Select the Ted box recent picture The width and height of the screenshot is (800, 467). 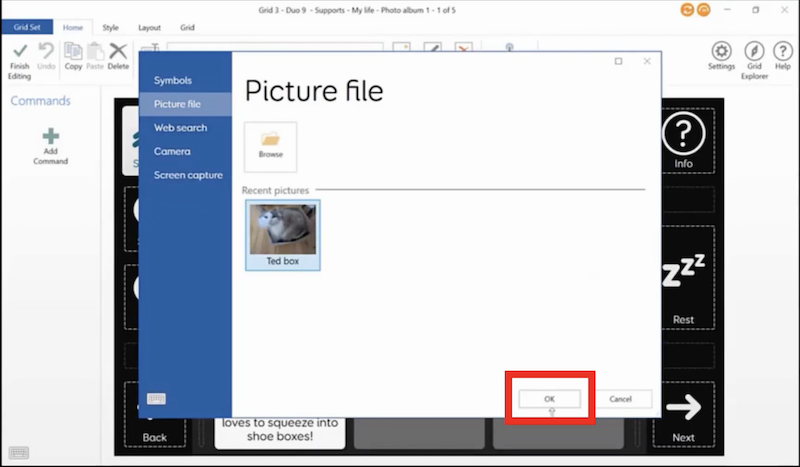(x=282, y=234)
